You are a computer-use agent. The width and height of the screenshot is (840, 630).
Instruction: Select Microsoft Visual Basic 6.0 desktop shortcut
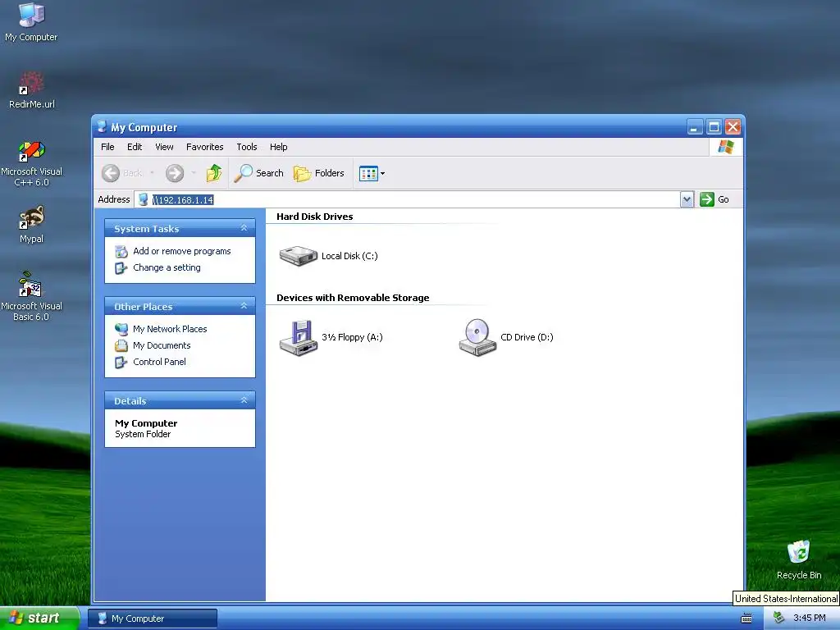tap(31, 296)
